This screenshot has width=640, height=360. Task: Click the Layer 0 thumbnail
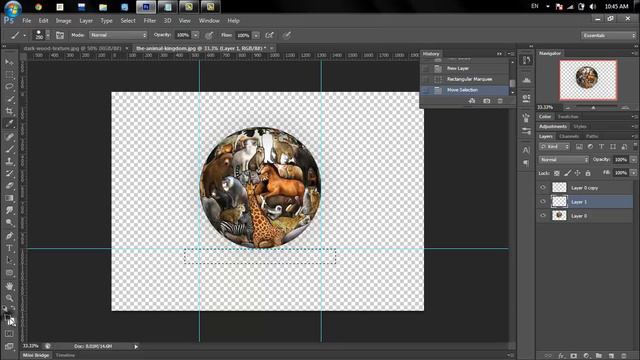pyautogui.click(x=559, y=216)
